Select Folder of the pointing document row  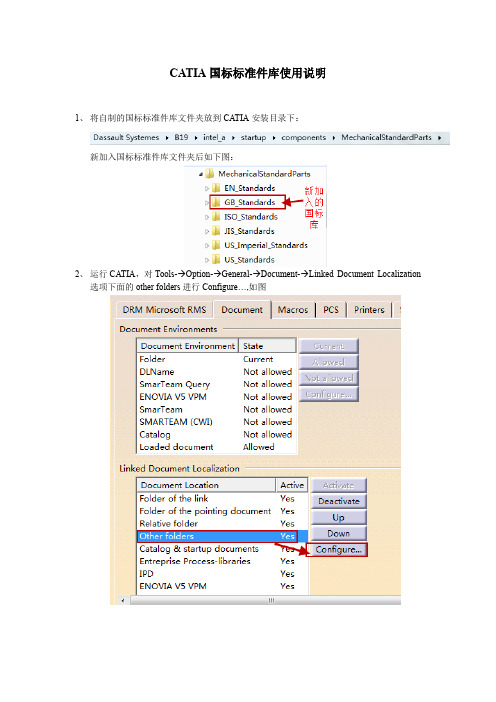click(222, 511)
